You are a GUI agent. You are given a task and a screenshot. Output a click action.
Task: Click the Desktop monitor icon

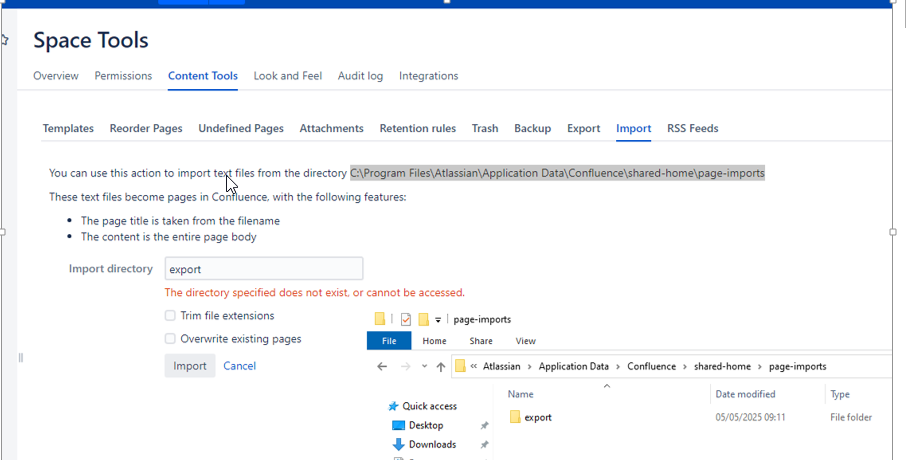coord(398,425)
